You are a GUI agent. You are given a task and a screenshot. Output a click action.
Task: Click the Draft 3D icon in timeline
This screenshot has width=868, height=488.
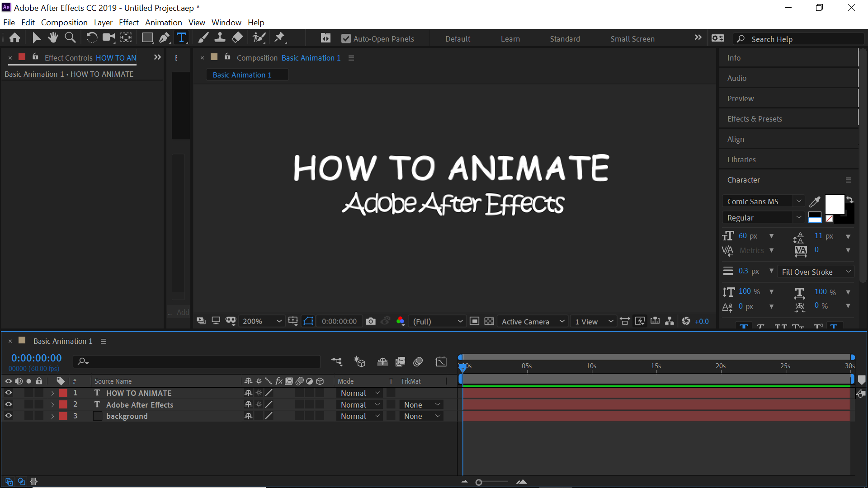click(x=359, y=361)
